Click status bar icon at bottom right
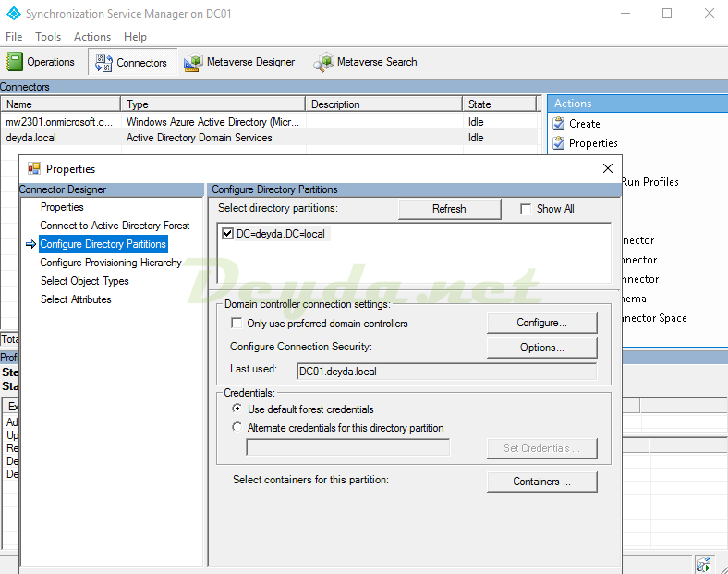This screenshot has height=574, width=728. click(x=704, y=564)
